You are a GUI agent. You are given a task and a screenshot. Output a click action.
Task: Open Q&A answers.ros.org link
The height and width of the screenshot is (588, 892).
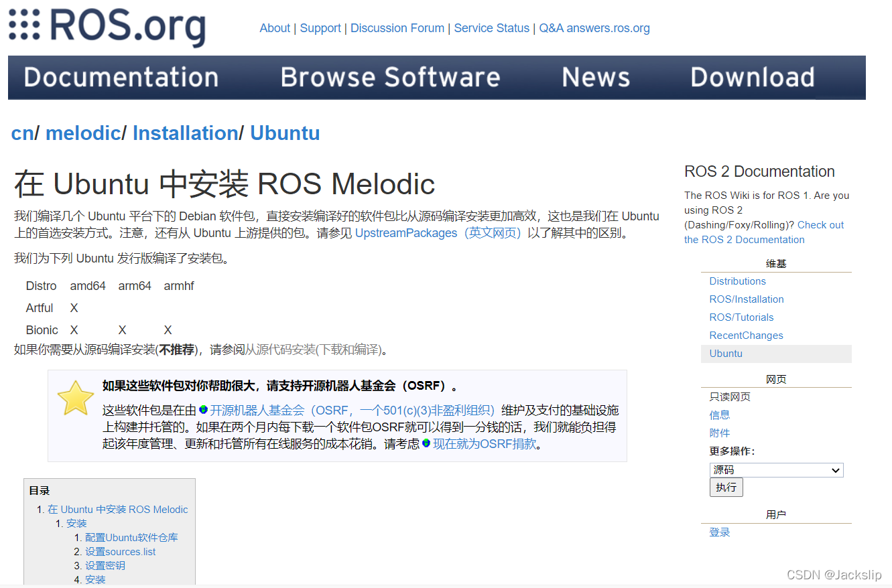tap(594, 28)
